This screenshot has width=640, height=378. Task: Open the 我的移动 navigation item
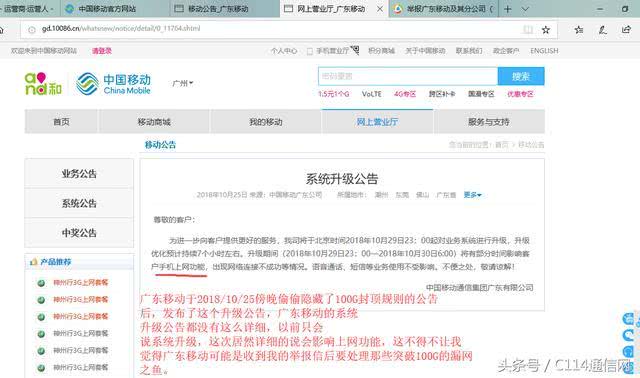266,122
